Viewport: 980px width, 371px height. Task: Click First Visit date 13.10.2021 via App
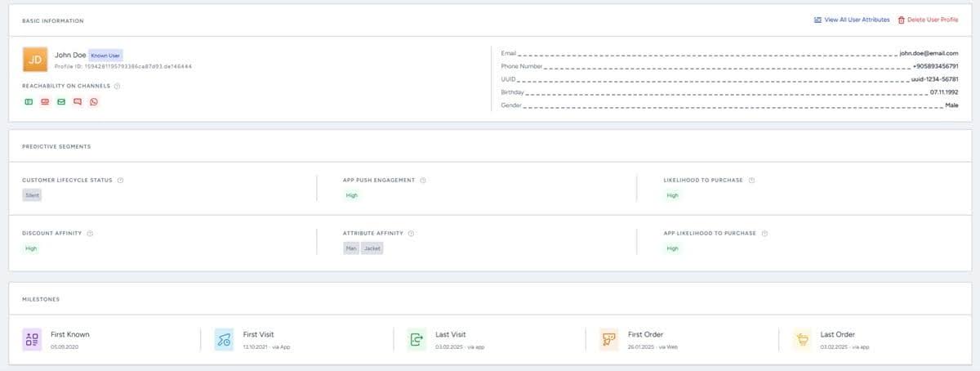coord(267,346)
